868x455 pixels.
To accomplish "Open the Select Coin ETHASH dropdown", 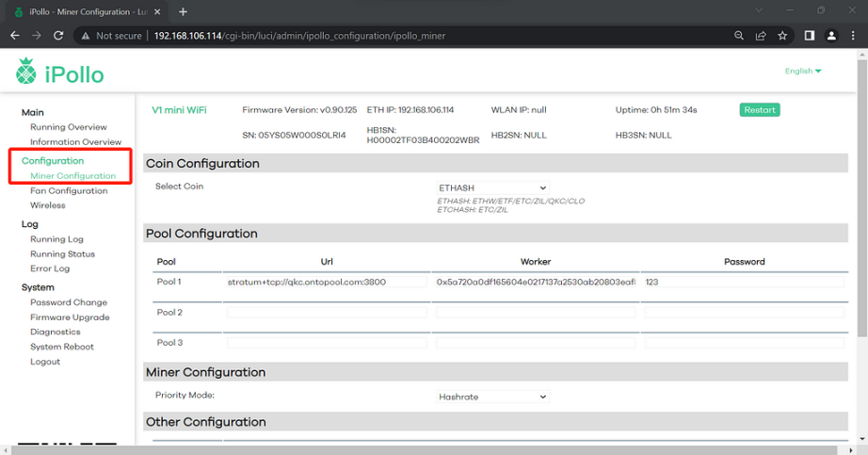I will 492,187.
